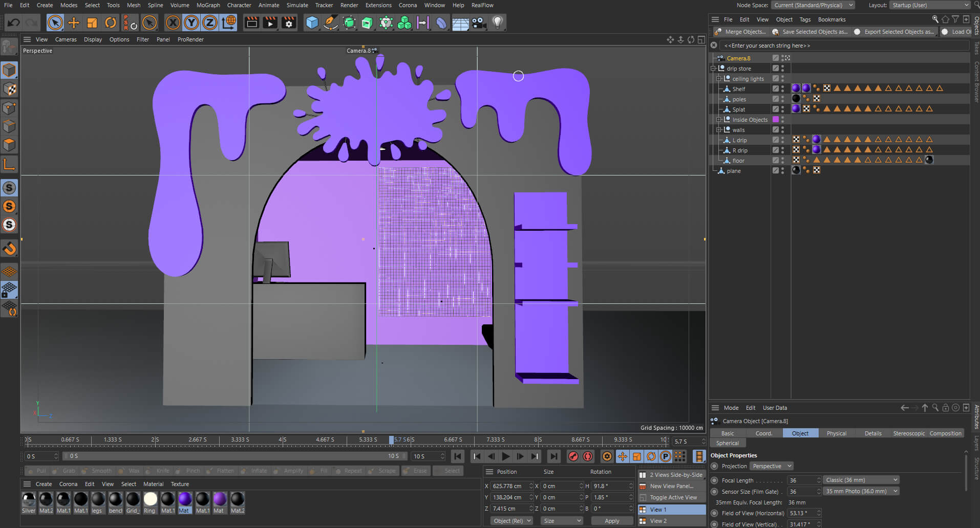Open Edit Render Settings icon
Viewport: 980px width, 528px height.
point(289,23)
